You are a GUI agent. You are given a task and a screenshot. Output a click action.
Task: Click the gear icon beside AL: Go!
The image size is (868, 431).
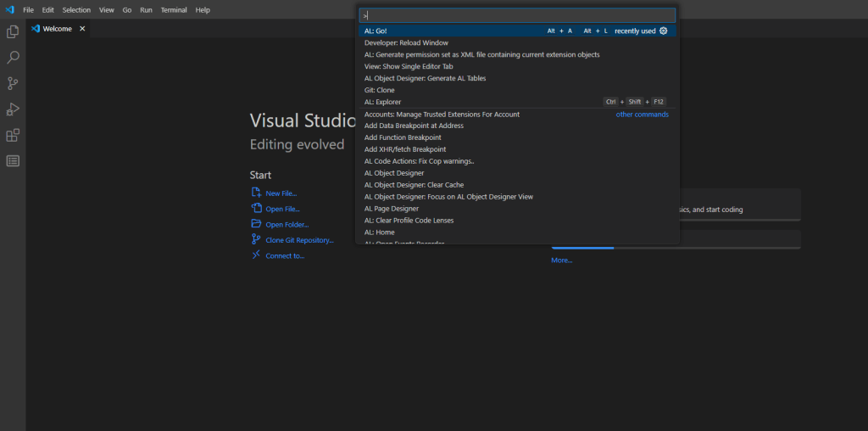664,31
